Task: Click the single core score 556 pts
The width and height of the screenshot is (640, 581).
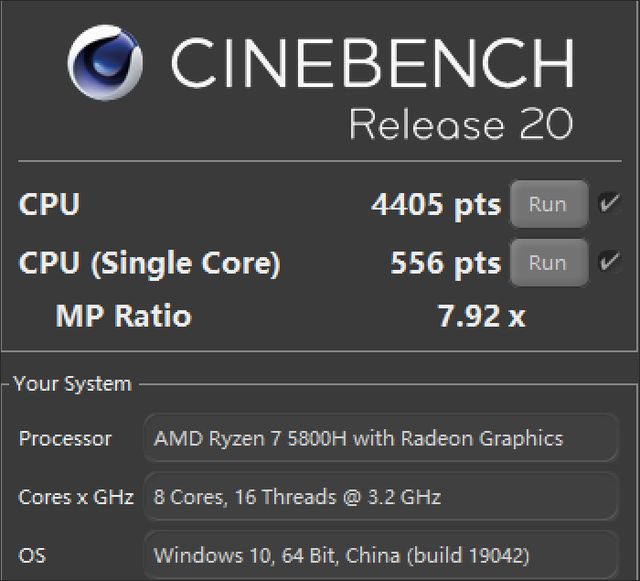Action: 445,263
